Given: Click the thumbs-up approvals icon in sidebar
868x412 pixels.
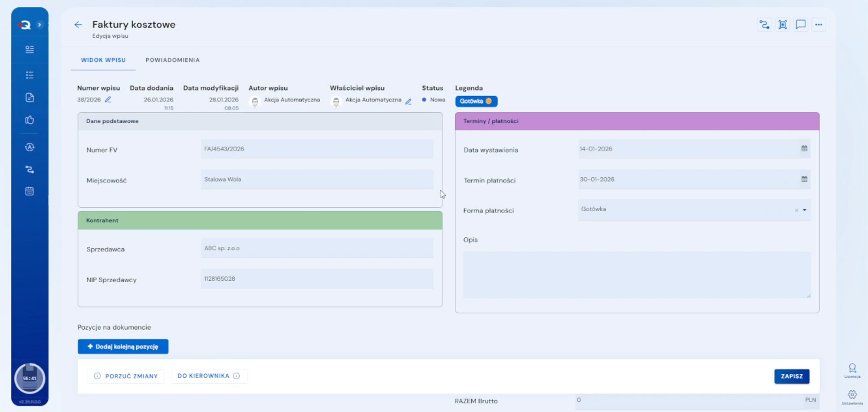Looking at the screenshot, I should pos(30,120).
